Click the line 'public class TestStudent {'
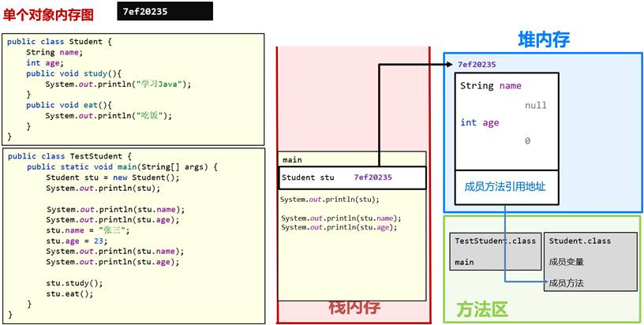This screenshot has width=644, height=325. pyautogui.click(x=69, y=156)
